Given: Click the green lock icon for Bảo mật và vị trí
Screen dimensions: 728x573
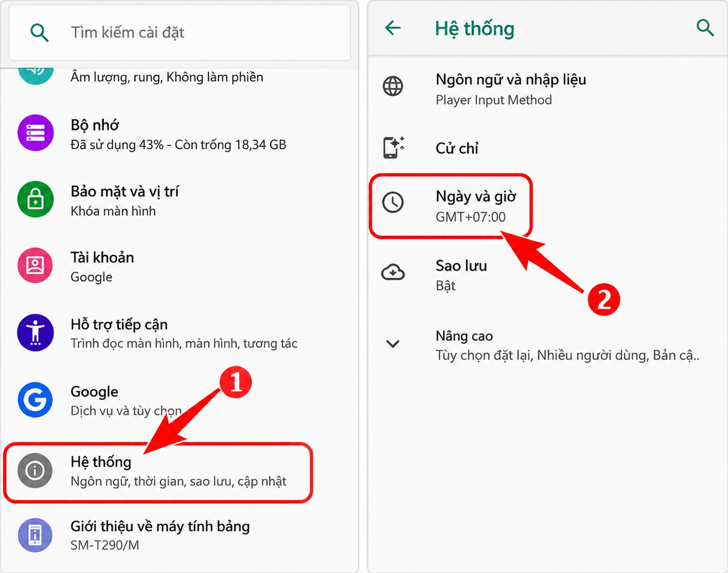Looking at the screenshot, I should point(36,199).
